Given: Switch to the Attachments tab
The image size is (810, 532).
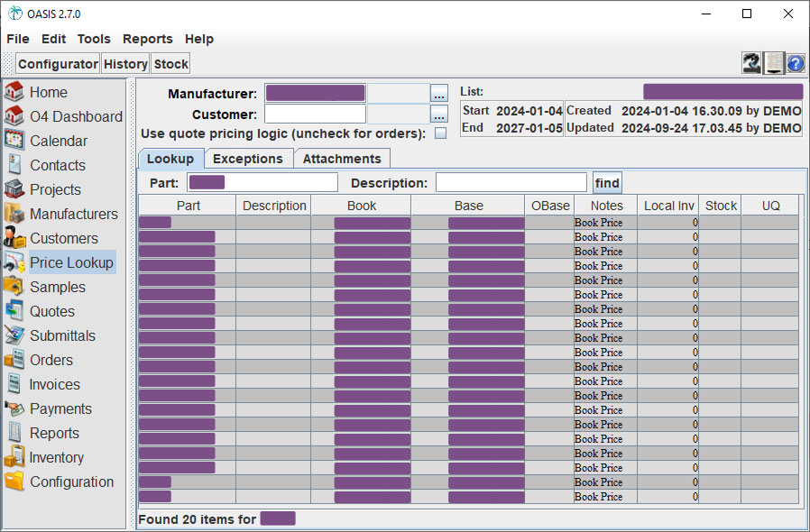Looking at the screenshot, I should click(342, 159).
